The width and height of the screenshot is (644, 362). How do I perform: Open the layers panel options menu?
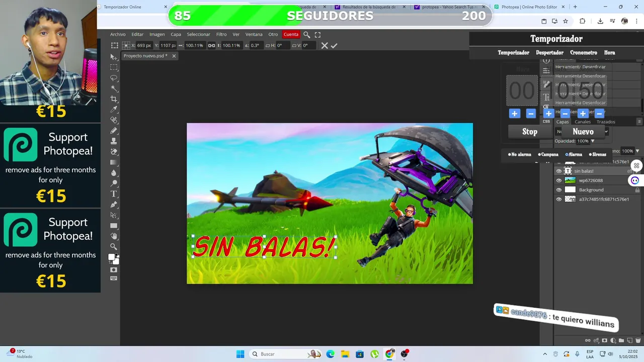[x=639, y=122]
